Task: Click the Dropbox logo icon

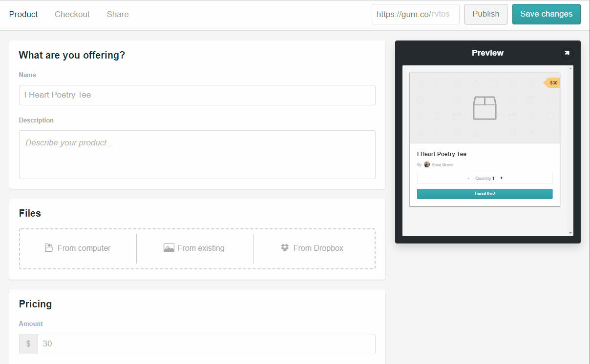Action: pyautogui.click(x=285, y=248)
